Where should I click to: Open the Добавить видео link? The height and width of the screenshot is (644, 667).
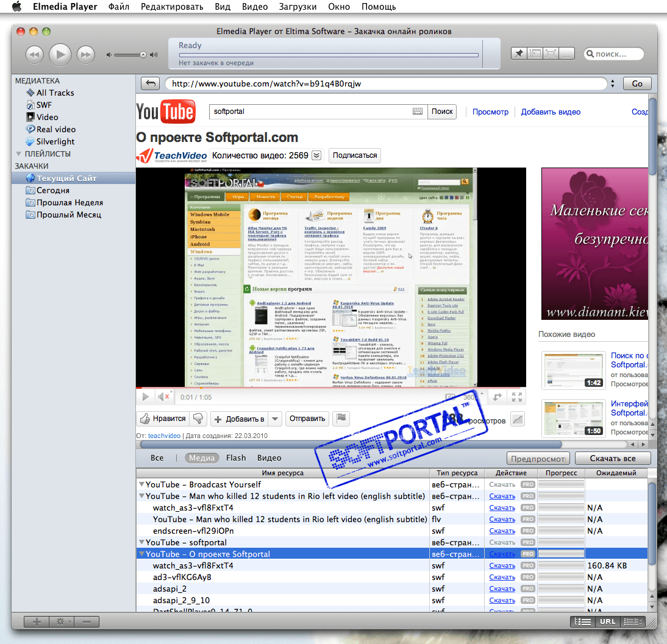pos(551,111)
